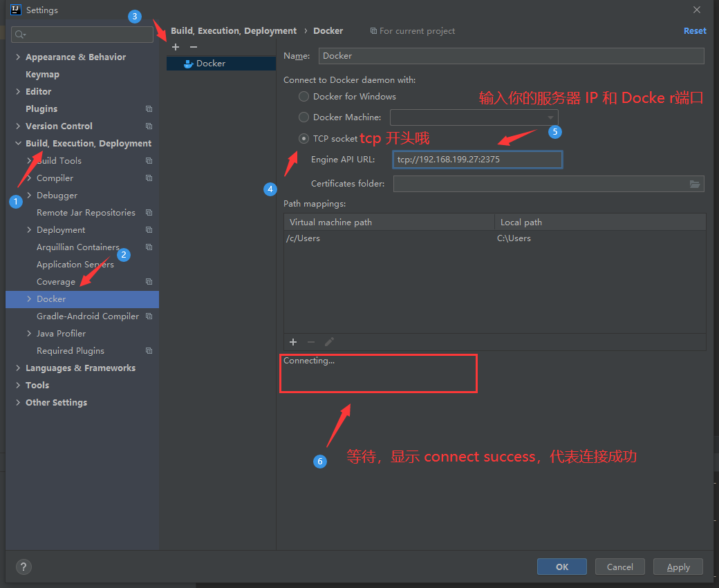Select the TCP socket radio button

point(304,138)
